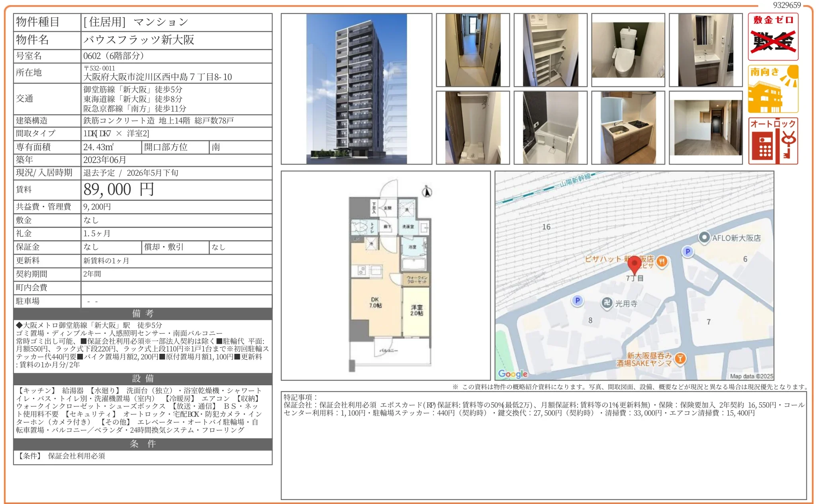
Task: Open the bathtub photo thumbnail
Action: tap(550, 127)
